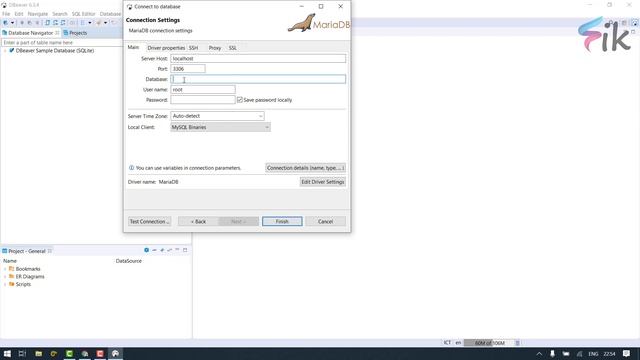Click the Edit Driver Settings button
This screenshot has width=640, height=360.
[x=322, y=182]
